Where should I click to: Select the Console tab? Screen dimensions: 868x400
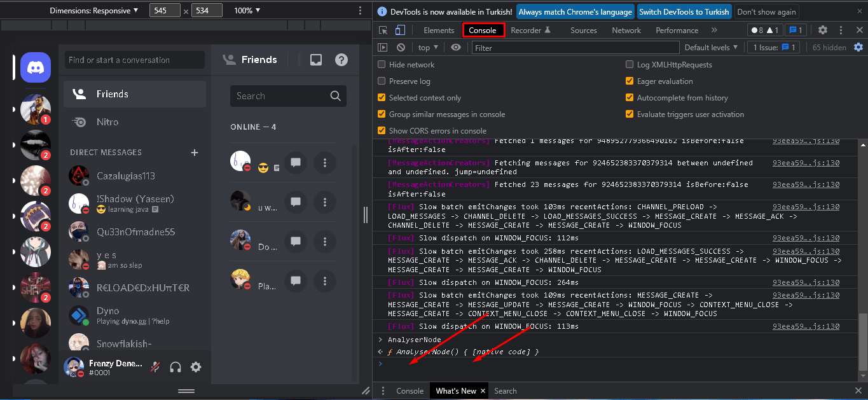(x=483, y=31)
